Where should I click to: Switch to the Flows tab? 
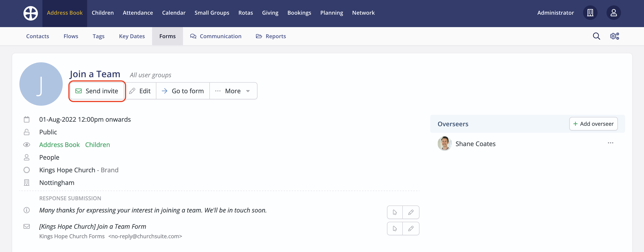click(x=71, y=36)
